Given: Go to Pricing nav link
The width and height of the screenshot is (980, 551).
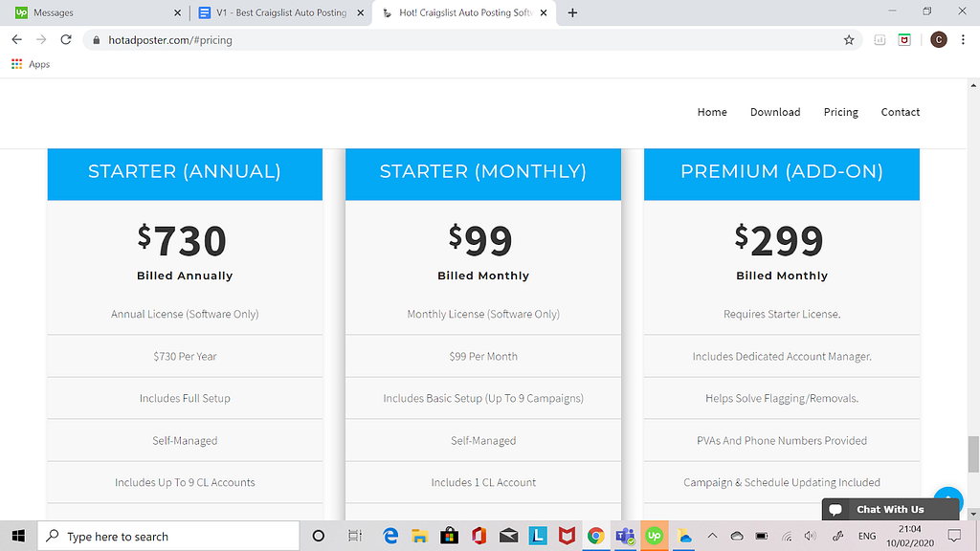Looking at the screenshot, I should coord(840,112).
